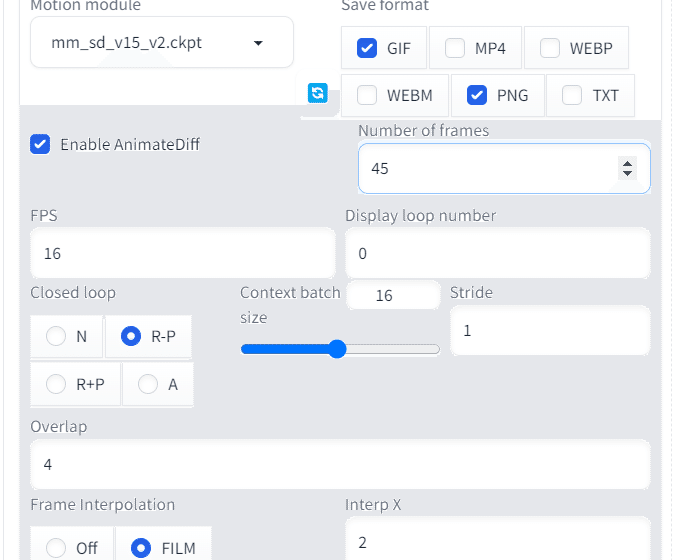
Task: Check the WEBP save format
Action: [550, 48]
